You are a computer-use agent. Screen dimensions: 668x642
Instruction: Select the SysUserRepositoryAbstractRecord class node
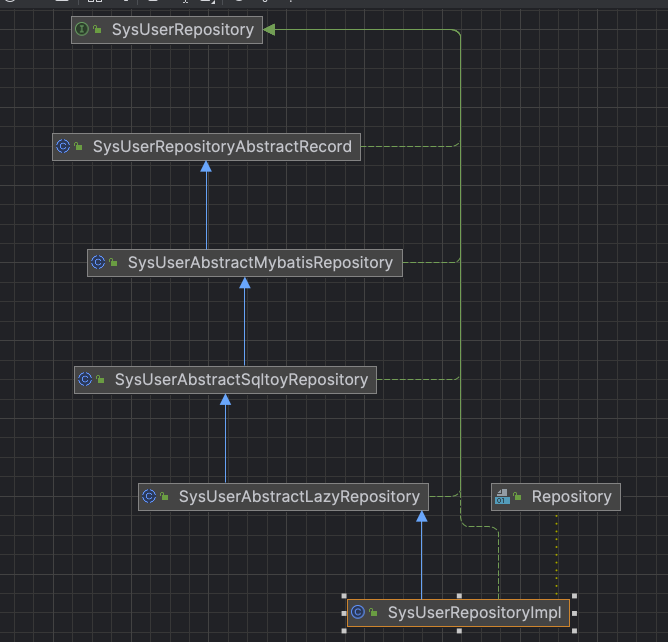pos(206,147)
